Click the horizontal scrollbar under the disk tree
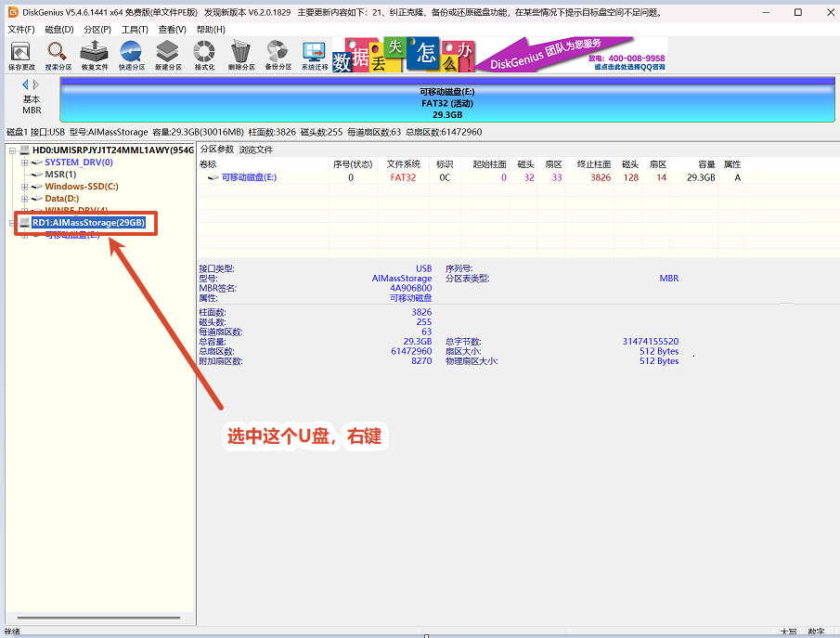 pyautogui.click(x=98, y=618)
